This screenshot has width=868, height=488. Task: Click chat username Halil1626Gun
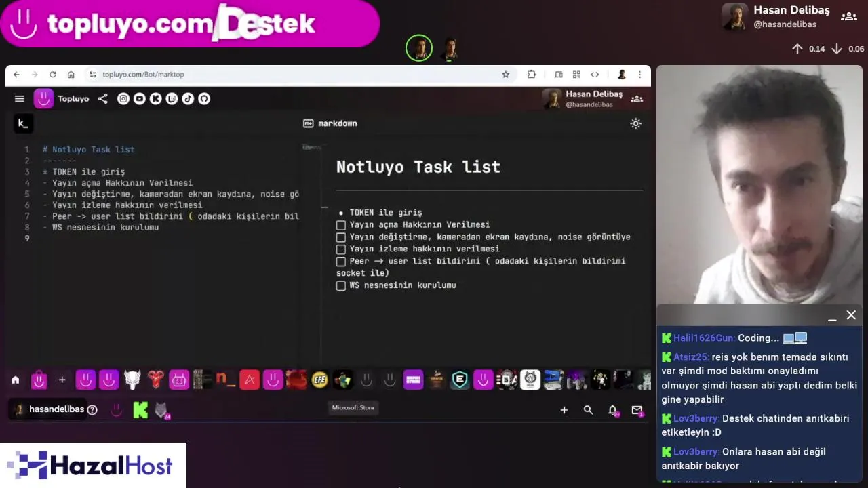pyautogui.click(x=703, y=338)
